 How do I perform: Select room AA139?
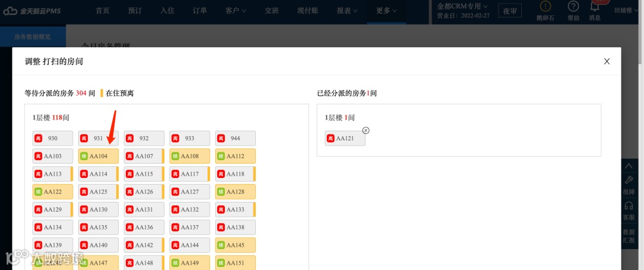(x=53, y=246)
